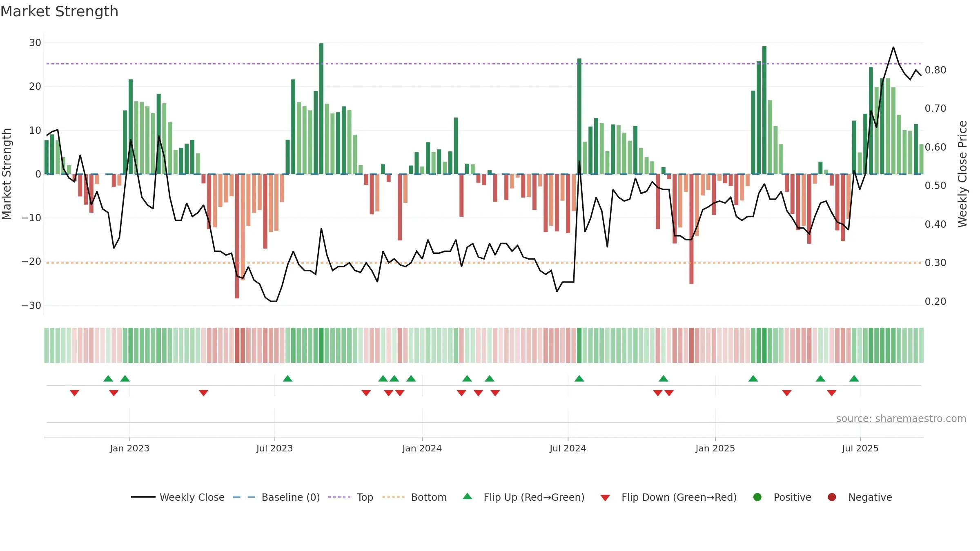
Task: Toggle the purple dotted Top legend entry
Action: [x=351, y=497]
